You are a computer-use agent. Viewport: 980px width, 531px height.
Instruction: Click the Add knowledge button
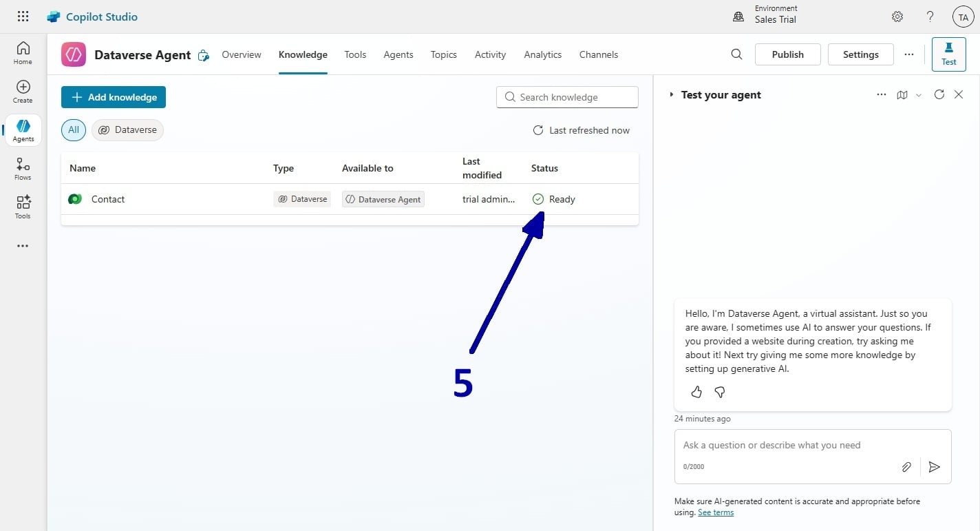click(114, 97)
